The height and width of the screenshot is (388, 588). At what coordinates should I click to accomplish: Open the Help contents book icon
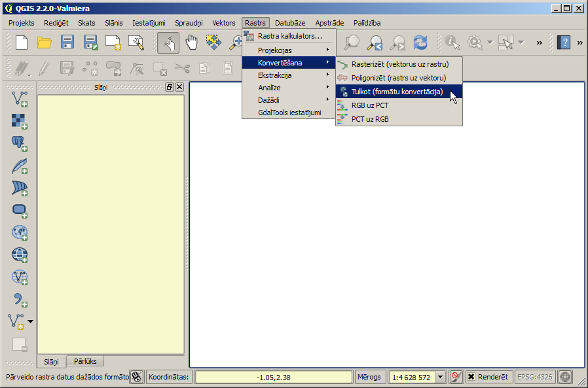click(564, 43)
